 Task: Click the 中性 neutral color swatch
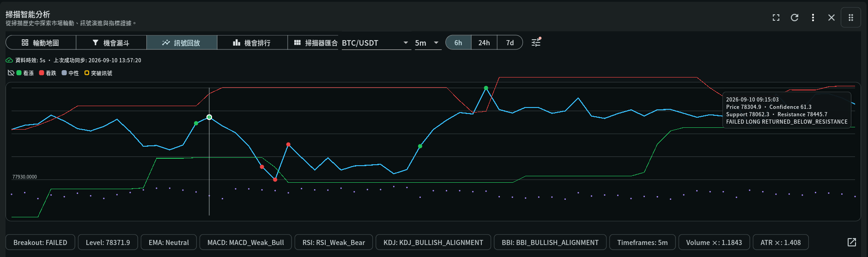[x=64, y=73]
